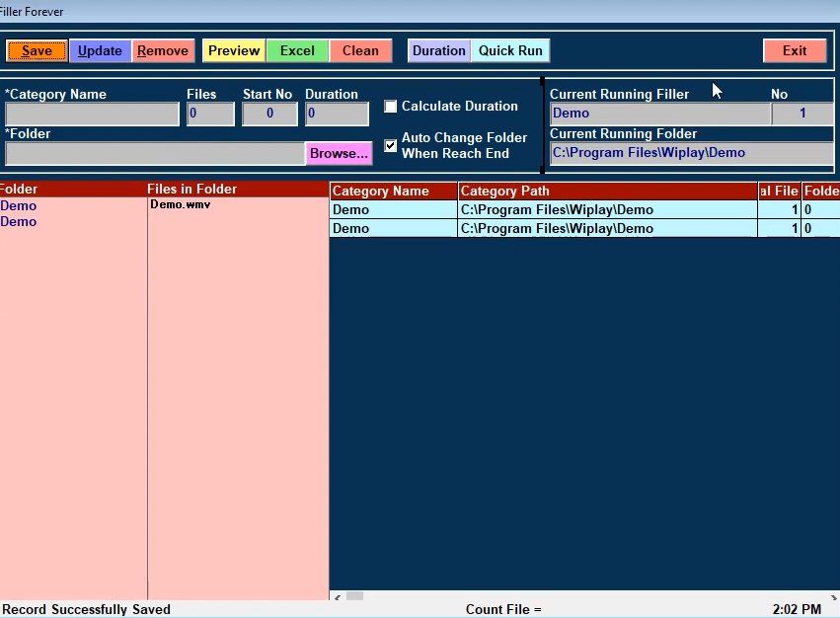Click the Folder path text field
Viewport: 840px width, 618px height.
154,154
